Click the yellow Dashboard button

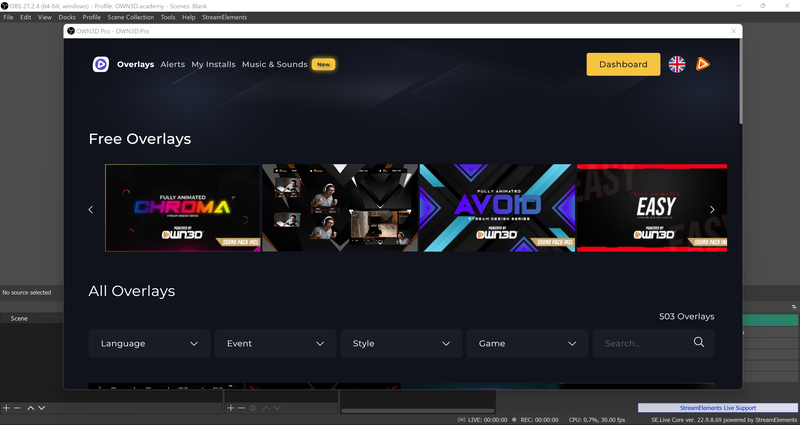tap(623, 64)
